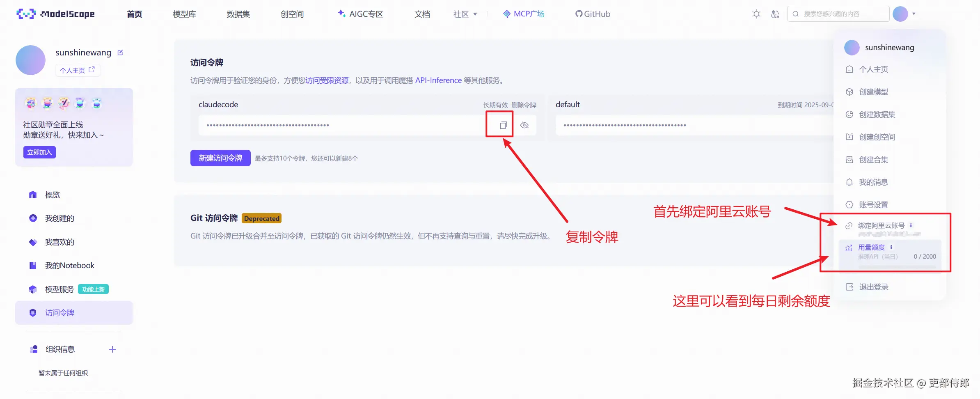The width and height of the screenshot is (980, 399).
Task: Focus the search input field
Action: [838, 14]
